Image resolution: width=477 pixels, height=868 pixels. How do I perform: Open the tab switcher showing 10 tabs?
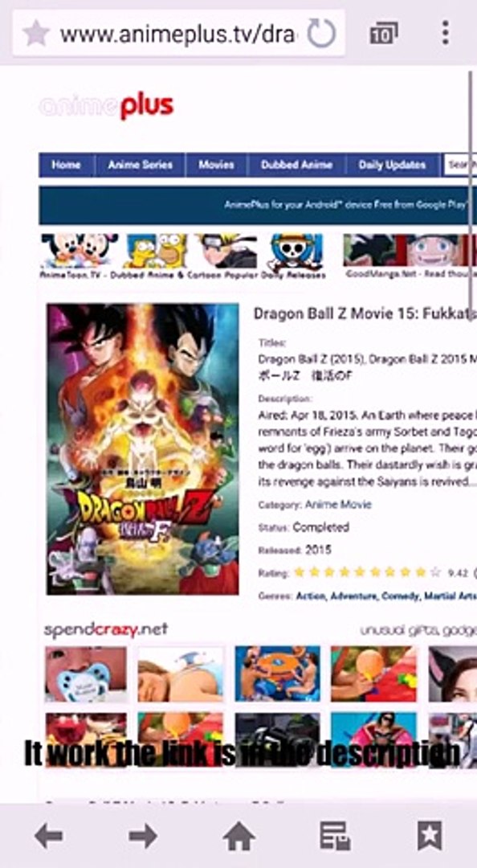(384, 34)
